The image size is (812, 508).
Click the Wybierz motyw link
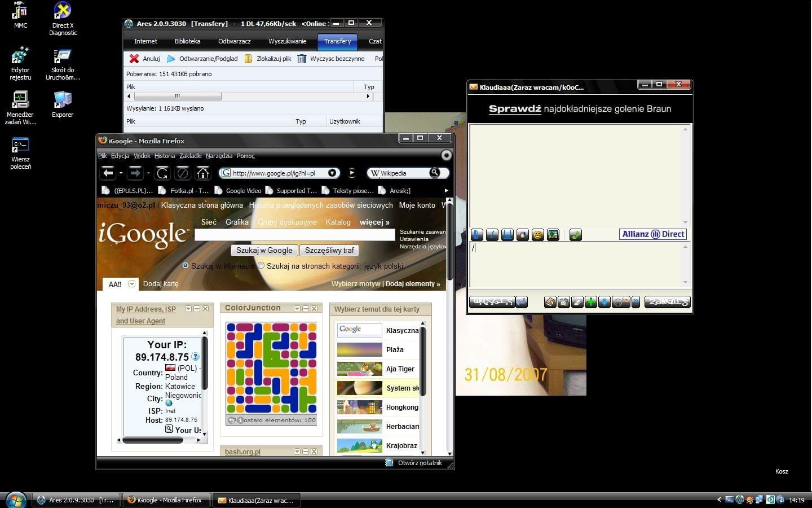point(355,284)
